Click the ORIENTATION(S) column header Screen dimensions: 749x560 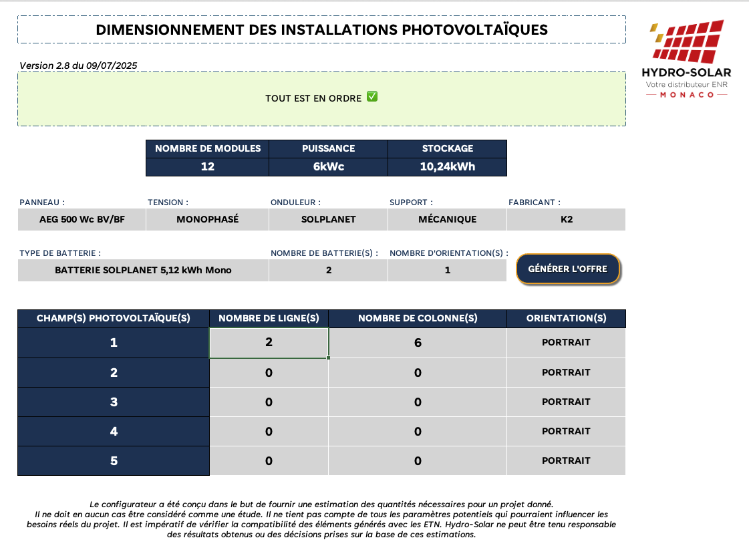(x=566, y=318)
